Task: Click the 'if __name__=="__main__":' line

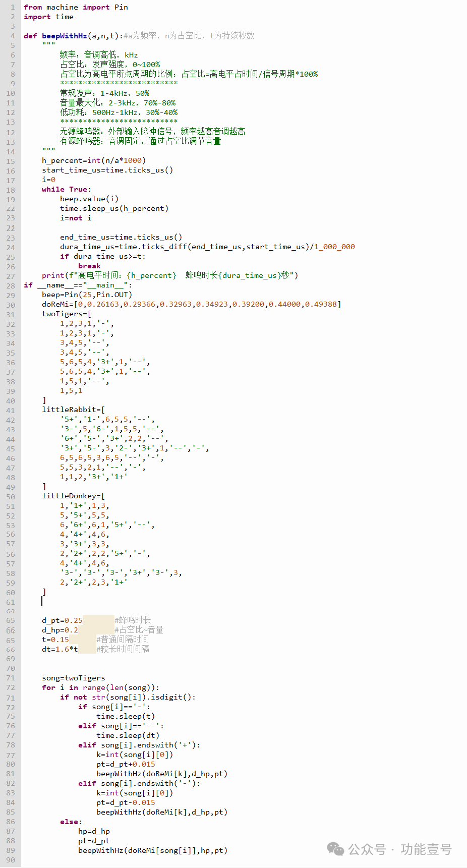Action: point(78,285)
